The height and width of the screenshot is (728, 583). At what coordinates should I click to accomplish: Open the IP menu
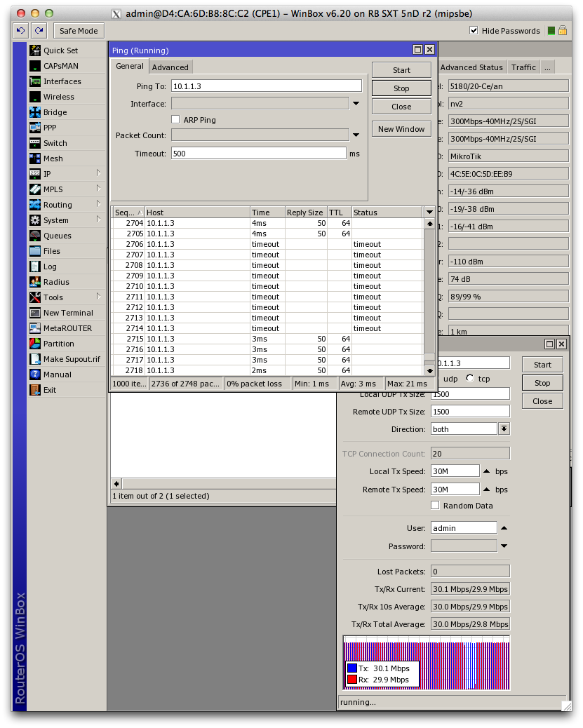tap(47, 173)
